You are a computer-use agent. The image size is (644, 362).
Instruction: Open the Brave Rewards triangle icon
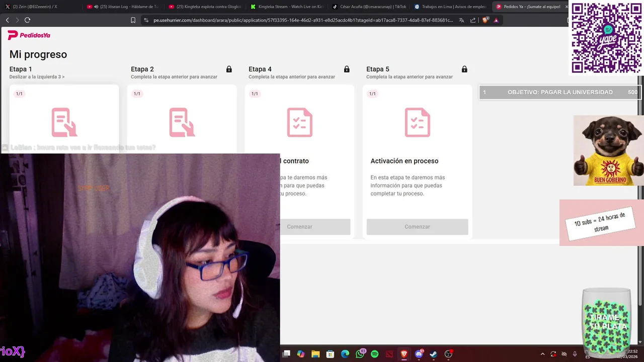496,20
